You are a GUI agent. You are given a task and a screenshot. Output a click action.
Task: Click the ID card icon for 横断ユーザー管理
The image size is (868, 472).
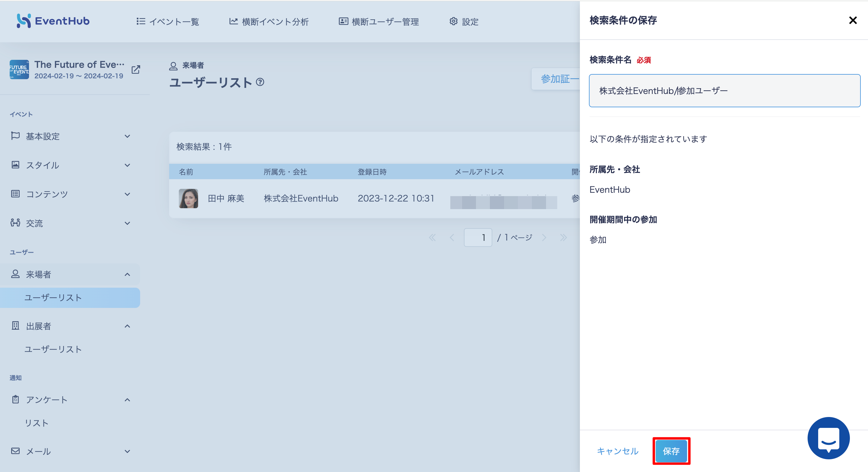pyautogui.click(x=343, y=21)
